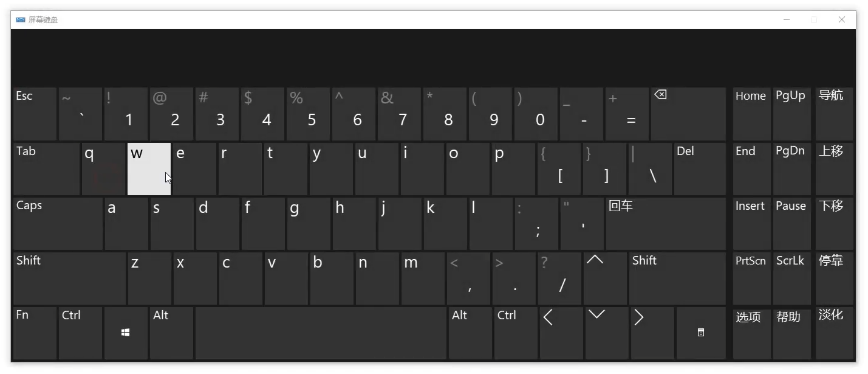Click the wide space bar key

[x=321, y=333]
